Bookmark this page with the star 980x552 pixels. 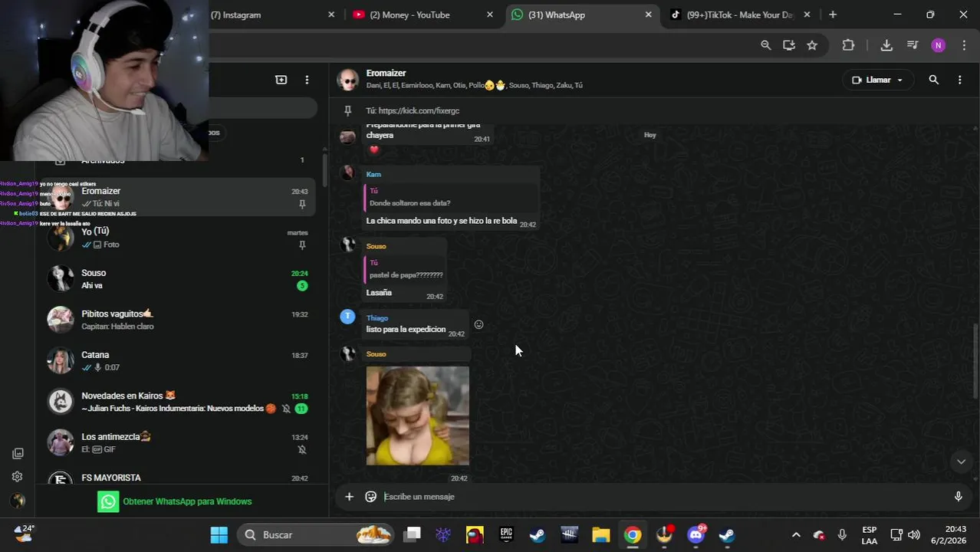coord(812,45)
